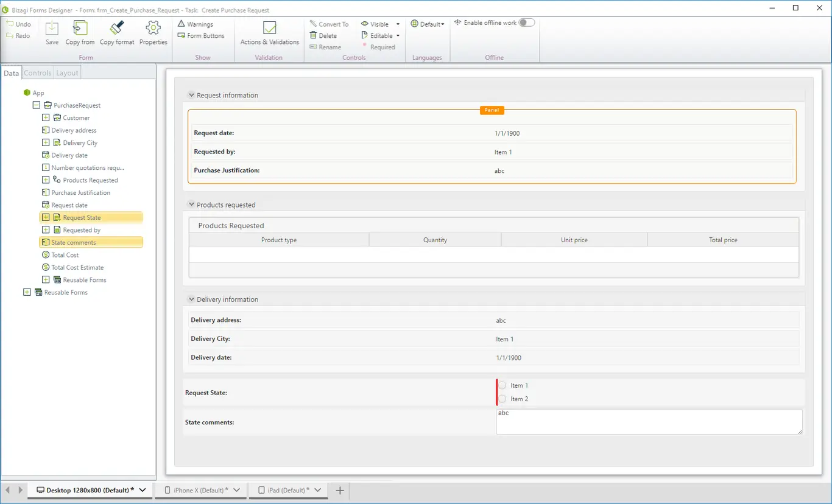Switch to the iPhone X device tab
The height and width of the screenshot is (504, 832).
point(202,490)
